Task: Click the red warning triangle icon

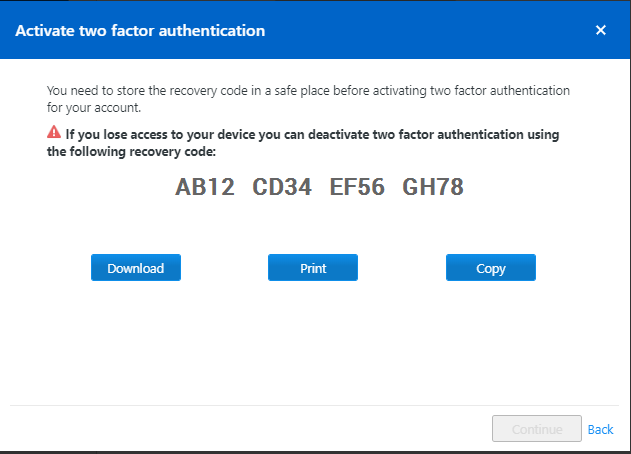Action: coord(54,132)
